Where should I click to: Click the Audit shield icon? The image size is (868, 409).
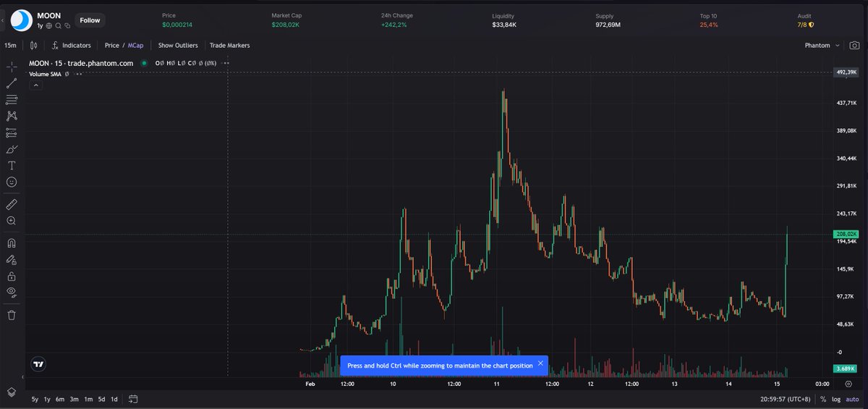click(x=811, y=25)
